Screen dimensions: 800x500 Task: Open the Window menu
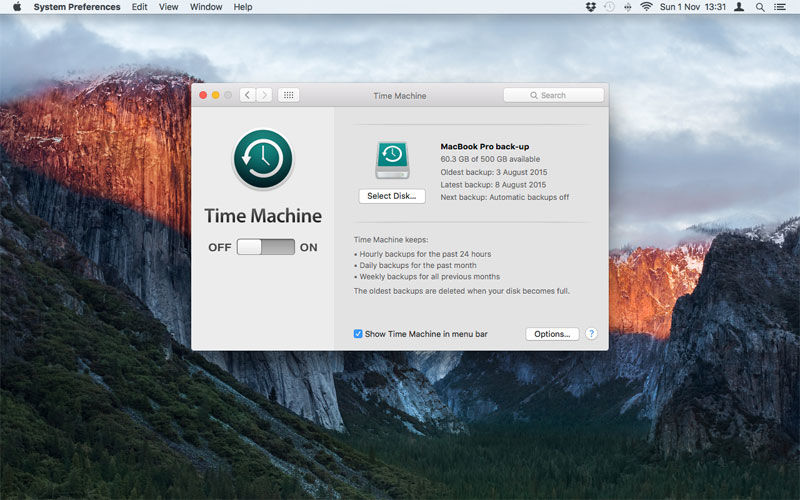206,7
